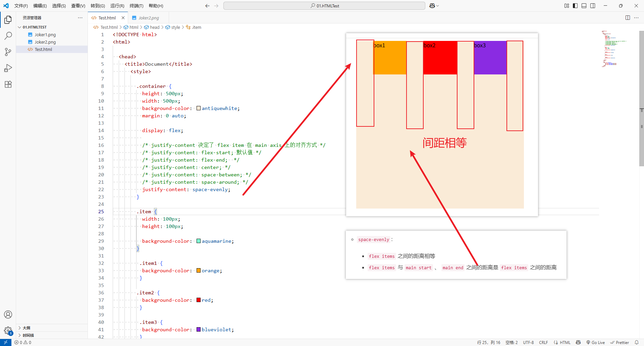
Task: Open the Manage settings gear
Action: [x=8, y=331]
